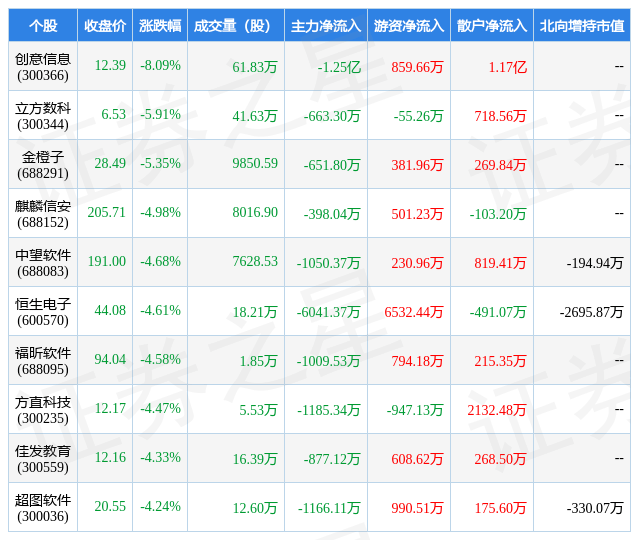Select stock 创意信息 (300366)
This screenshot has width=631, height=540.
(x=43, y=67)
